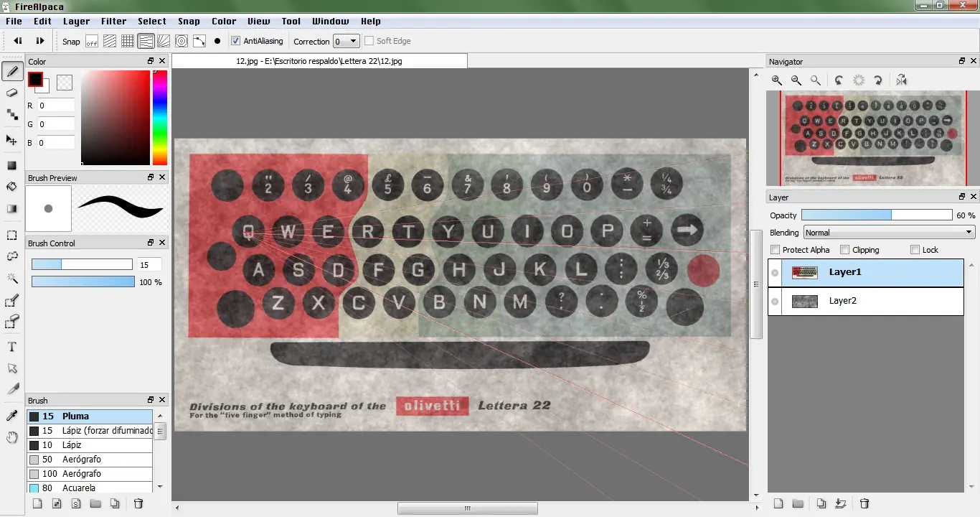980x517 pixels.
Task: Activate the rectangular Select tool
Action: point(11,235)
